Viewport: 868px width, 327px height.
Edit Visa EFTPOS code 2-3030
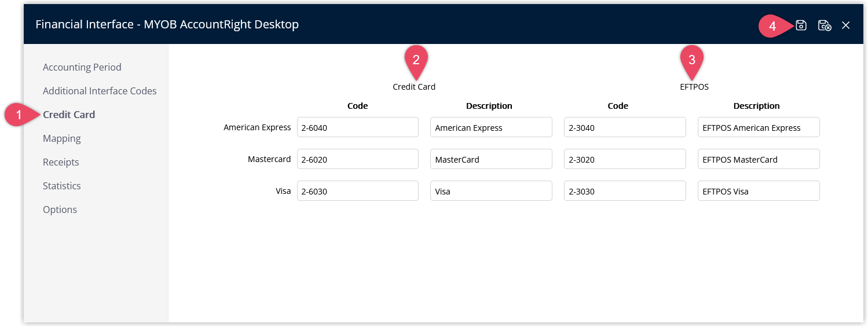pyautogui.click(x=625, y=191)
